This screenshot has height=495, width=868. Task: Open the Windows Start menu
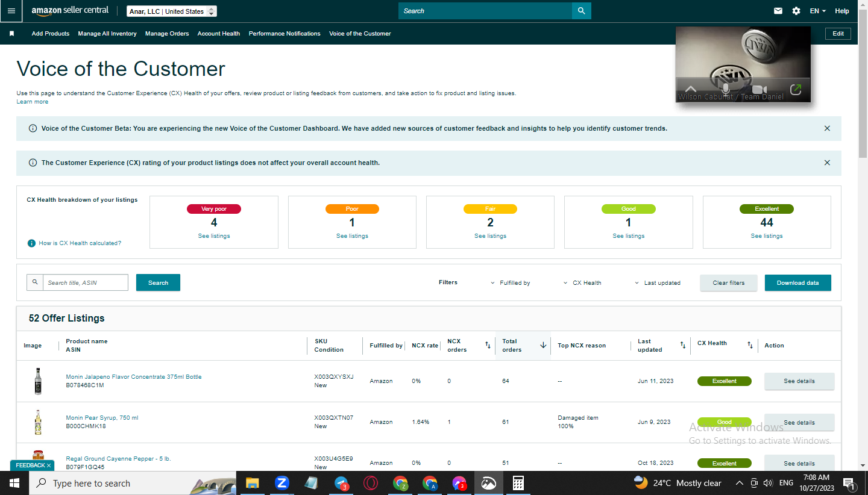click(14, 483)
